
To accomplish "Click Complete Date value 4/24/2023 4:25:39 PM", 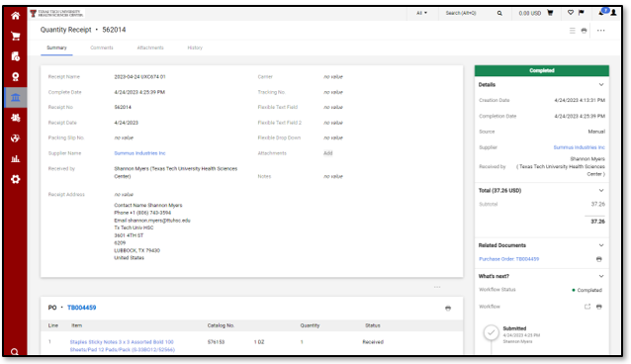I will pos(139,92).
